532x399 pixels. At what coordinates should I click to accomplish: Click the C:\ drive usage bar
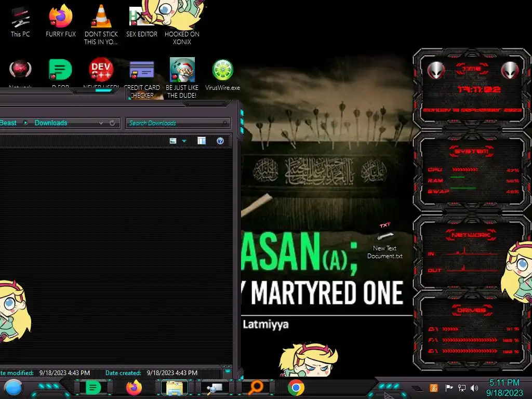[450, 329]
